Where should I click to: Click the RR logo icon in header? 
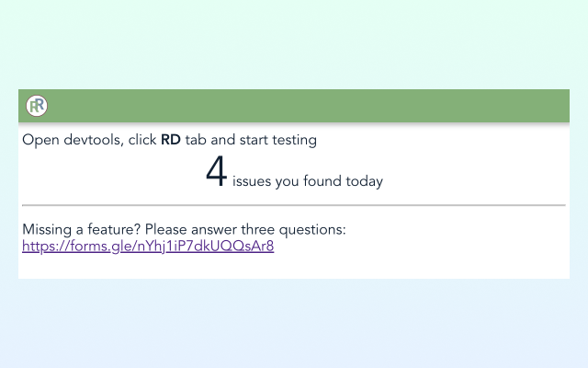pos(37,106)
